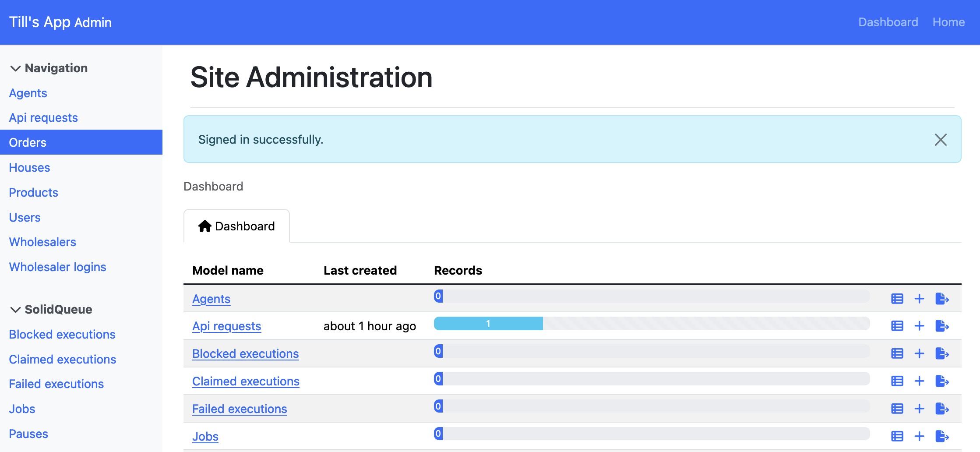Screen dimensions: 980x452
Task: Open the Orders item in sidebar
Action: [x=28, y=142]
